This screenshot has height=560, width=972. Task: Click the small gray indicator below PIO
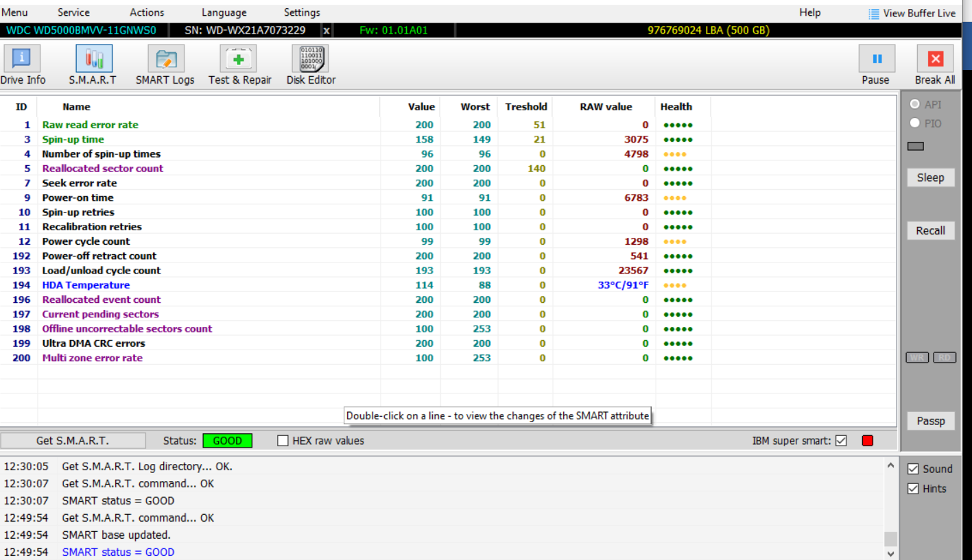[915, 146]
